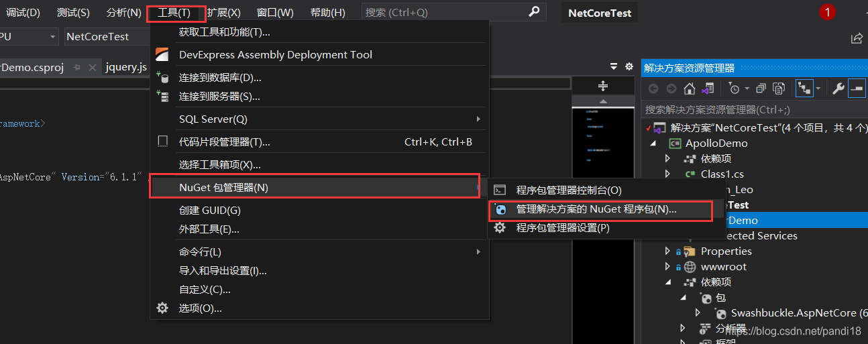
Task: Click the NuGet icon beside 管理解决方案的 NuGet 程序包
Action: [500, 210]
